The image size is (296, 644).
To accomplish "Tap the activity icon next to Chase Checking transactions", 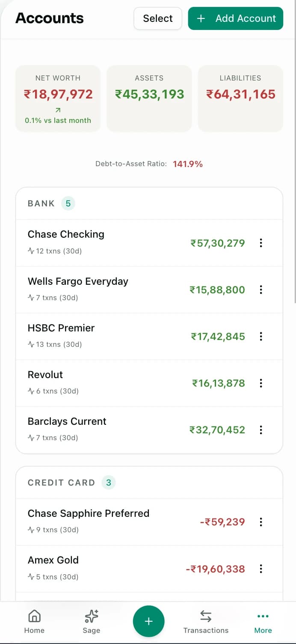I will tap(30, 251).
